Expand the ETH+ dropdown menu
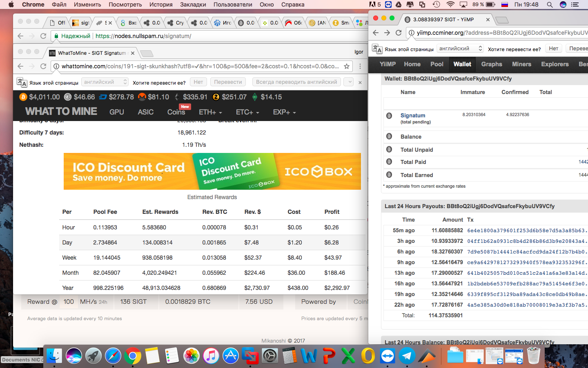588x368 pixels. [210, 112]
